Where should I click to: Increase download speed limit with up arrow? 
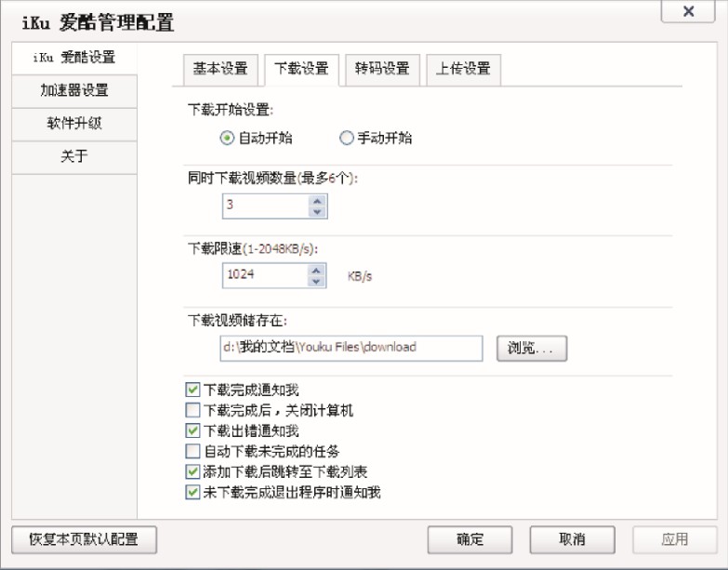tap(317, 271)
